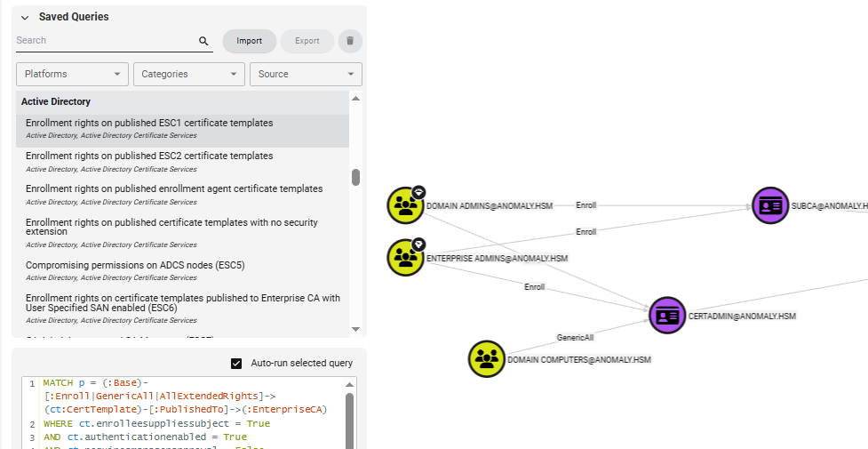The image size is (868, 449).
Task: Open the Platforms dropdown
Action: (x=72, y=74)
